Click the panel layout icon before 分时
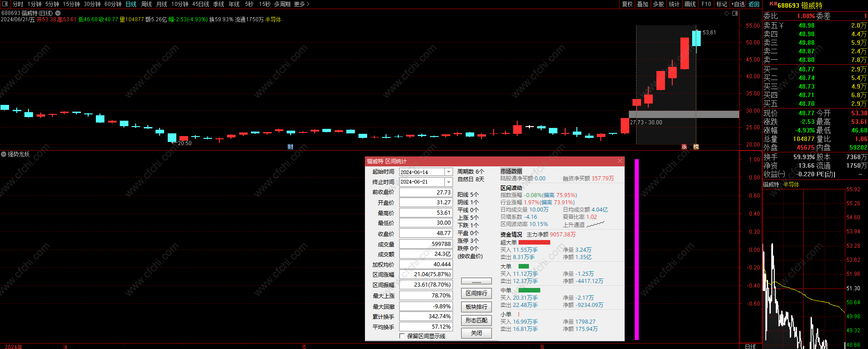 click(5, 4)
